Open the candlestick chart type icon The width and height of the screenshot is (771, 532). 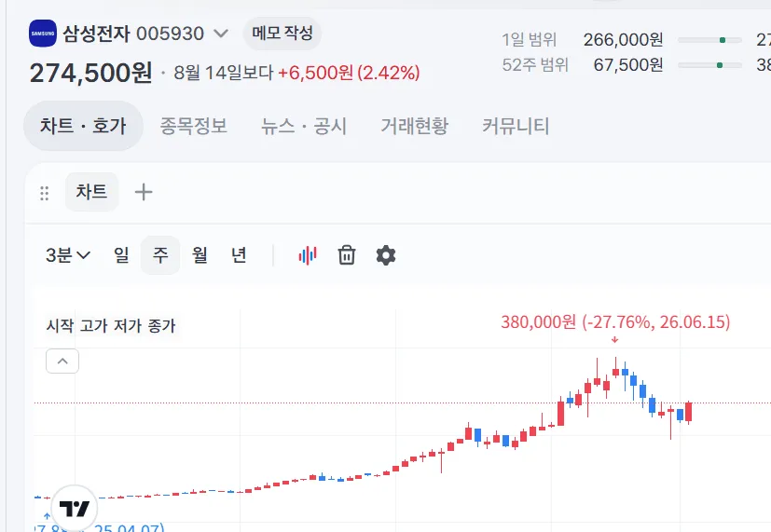(x=308, y=255)
